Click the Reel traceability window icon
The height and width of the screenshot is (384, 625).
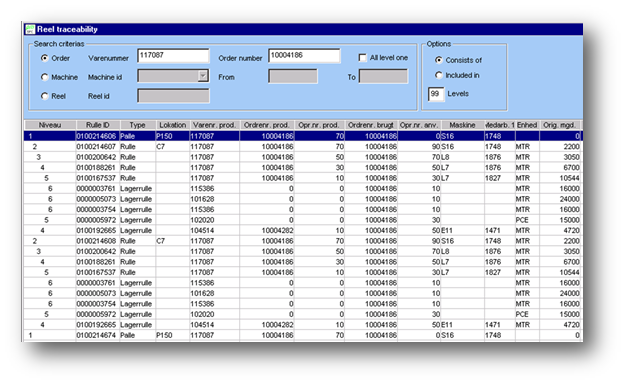click(x=30, y=29)
